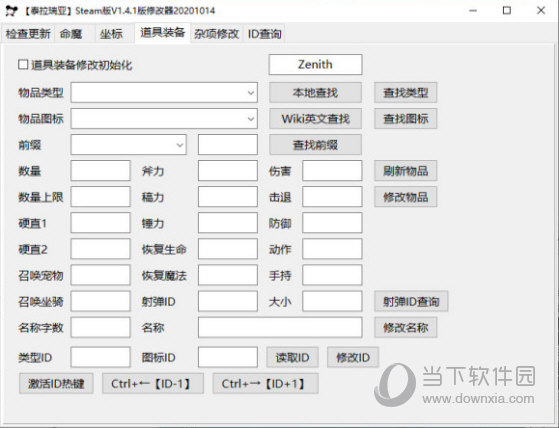Focus the 大小 input field
This screenshot has height=428, width=559.
(x=332, y=301)
